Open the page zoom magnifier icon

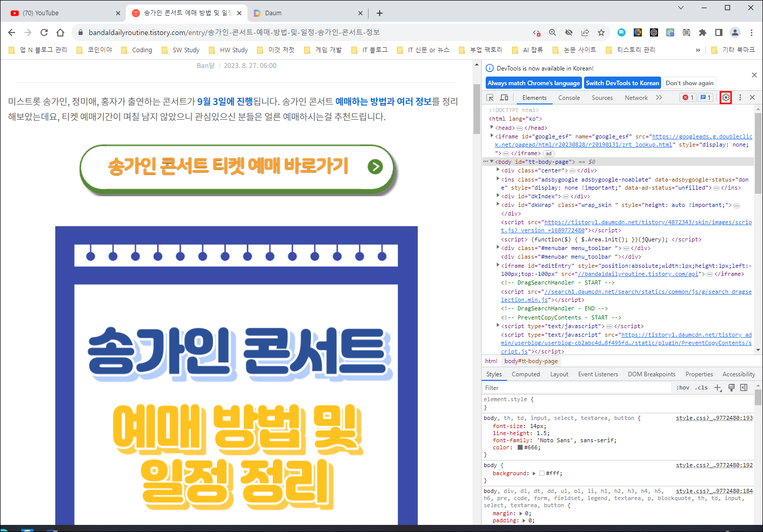[553, 32]
